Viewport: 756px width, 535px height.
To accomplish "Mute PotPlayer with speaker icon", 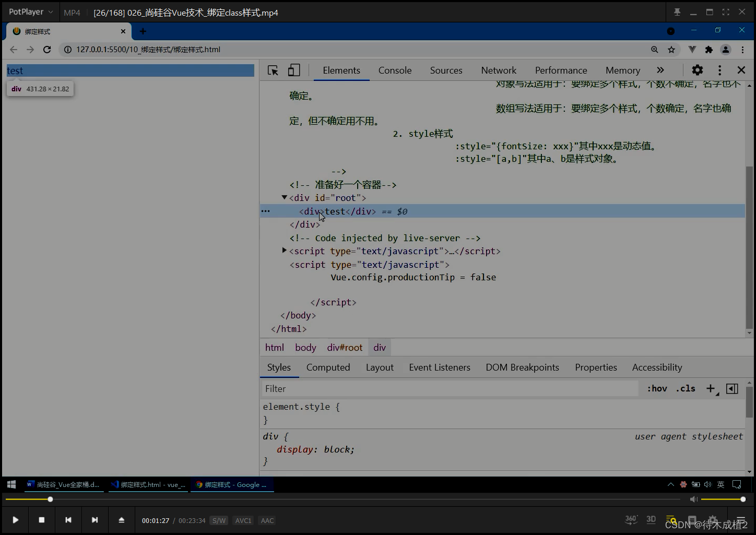I will coord(693,500).
